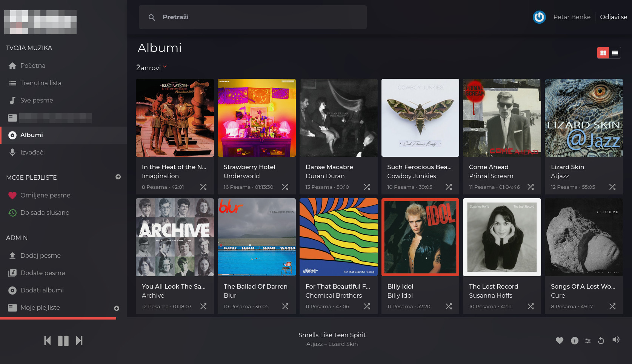Skip to next track
Image resolution: width=632 pixels, height=364 pixels.
click(x=79, y=341)
